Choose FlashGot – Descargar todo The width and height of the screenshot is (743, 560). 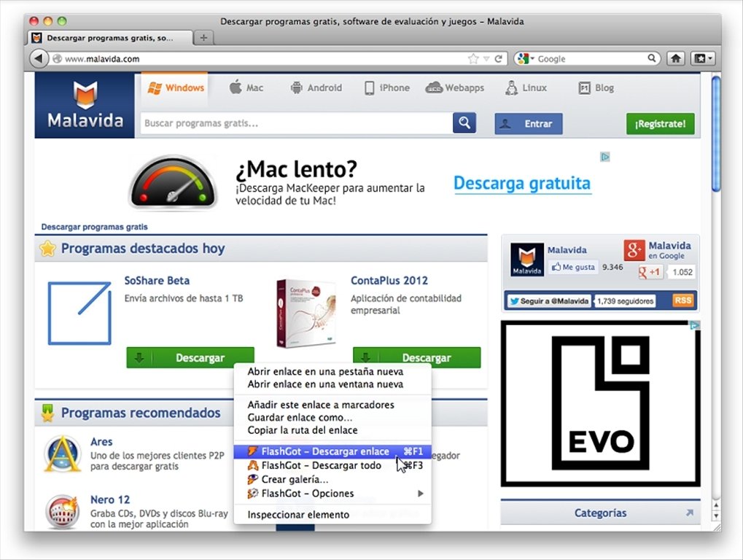tap(332, 466)
